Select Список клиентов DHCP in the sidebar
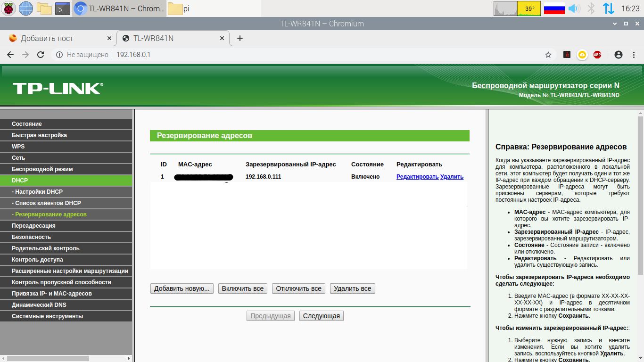Screen dimensions: 644x362 (x=48, y=203)
